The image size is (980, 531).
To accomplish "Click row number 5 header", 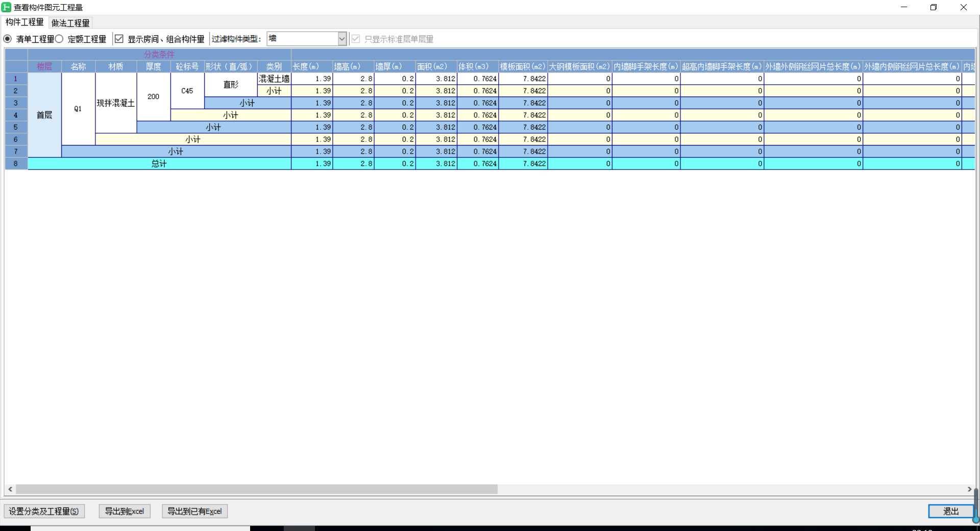I will [x=16, y=127].
